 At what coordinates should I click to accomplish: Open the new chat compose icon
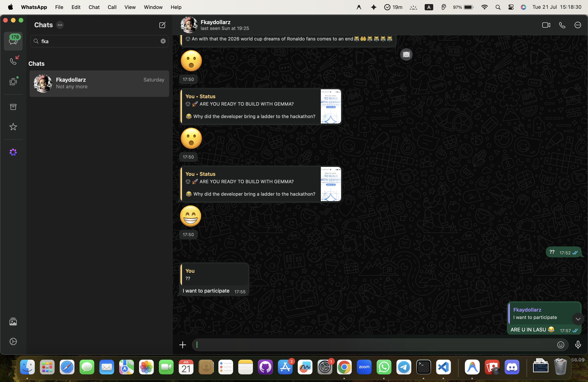[x=162, y=25]
